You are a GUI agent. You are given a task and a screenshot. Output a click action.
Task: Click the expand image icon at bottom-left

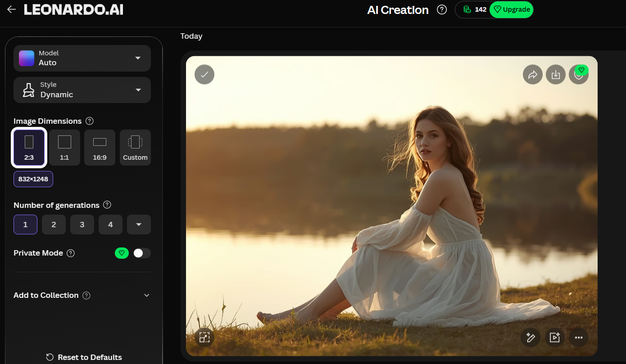204,337
